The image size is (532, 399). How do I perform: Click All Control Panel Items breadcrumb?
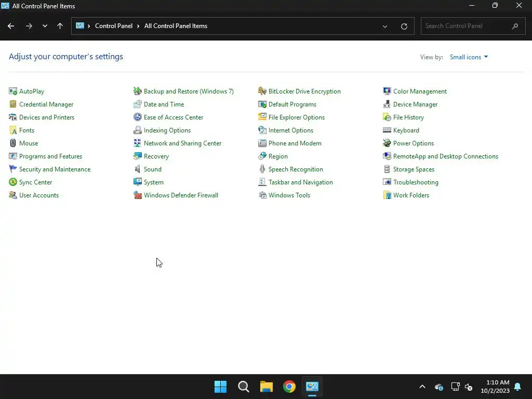click(x=176, y=26)
